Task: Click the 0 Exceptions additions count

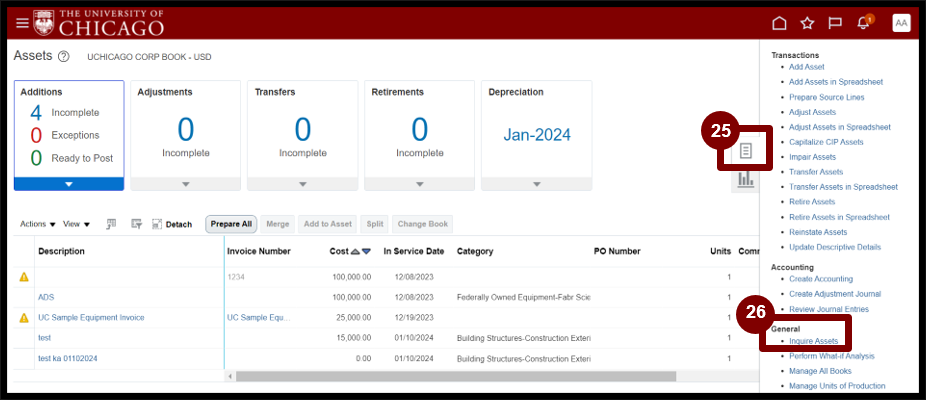Action: [35, 135]
